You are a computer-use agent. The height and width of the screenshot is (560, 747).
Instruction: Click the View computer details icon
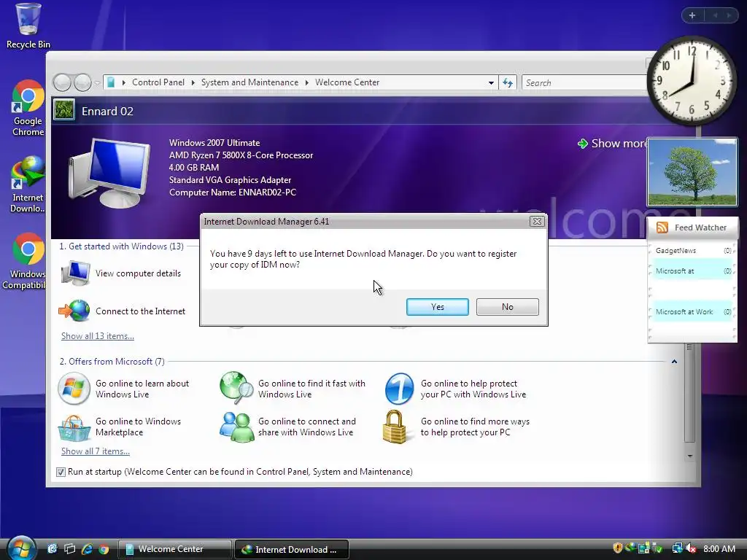pos(75,273)
